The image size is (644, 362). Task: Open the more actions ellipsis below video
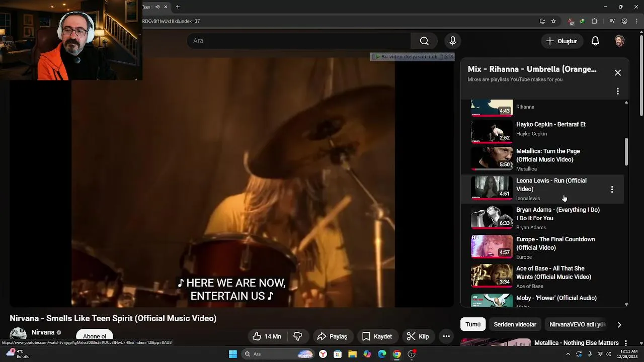click(x=446, y=336)
